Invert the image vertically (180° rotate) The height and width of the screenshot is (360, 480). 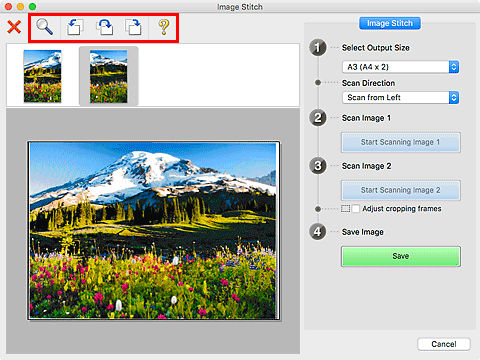click(104, 27)
